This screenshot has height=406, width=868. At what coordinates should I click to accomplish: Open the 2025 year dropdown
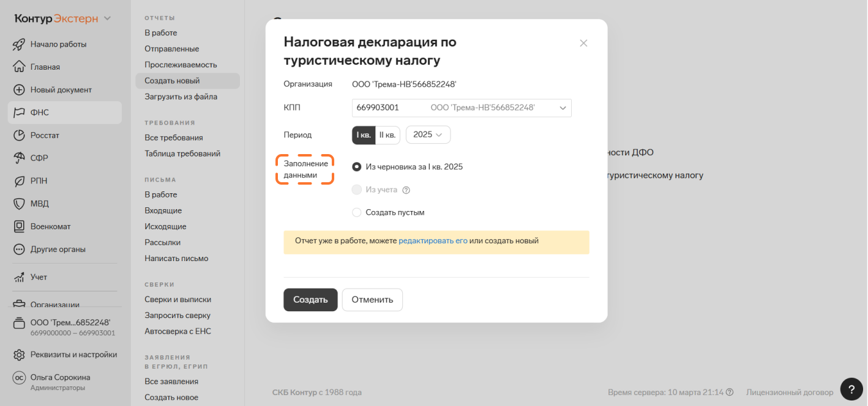[x=428, y=135]
